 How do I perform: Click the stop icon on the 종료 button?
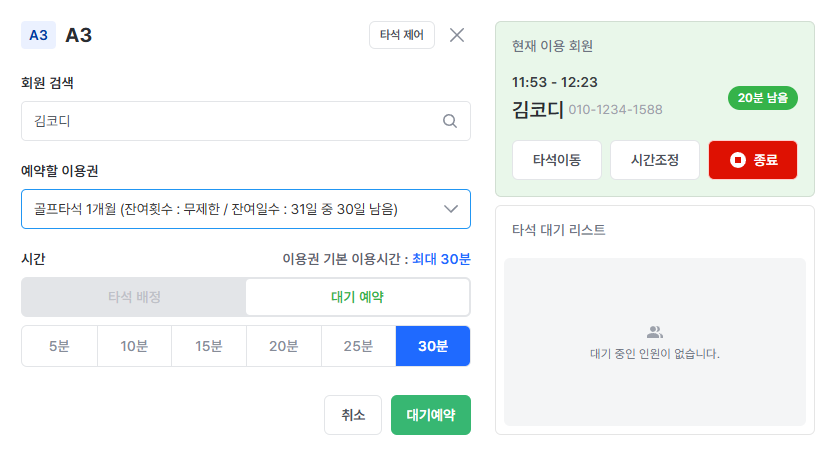click(x=737, y=160)
